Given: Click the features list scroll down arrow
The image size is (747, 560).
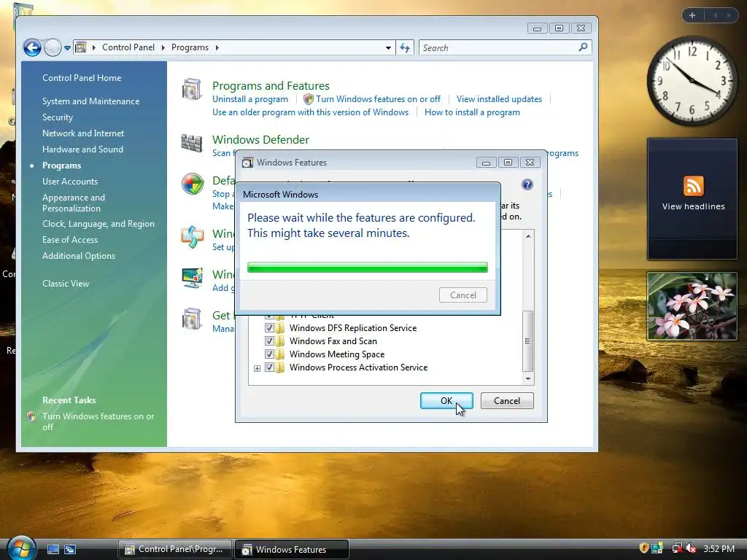Looking at the screenshot, I should (528, 378).
